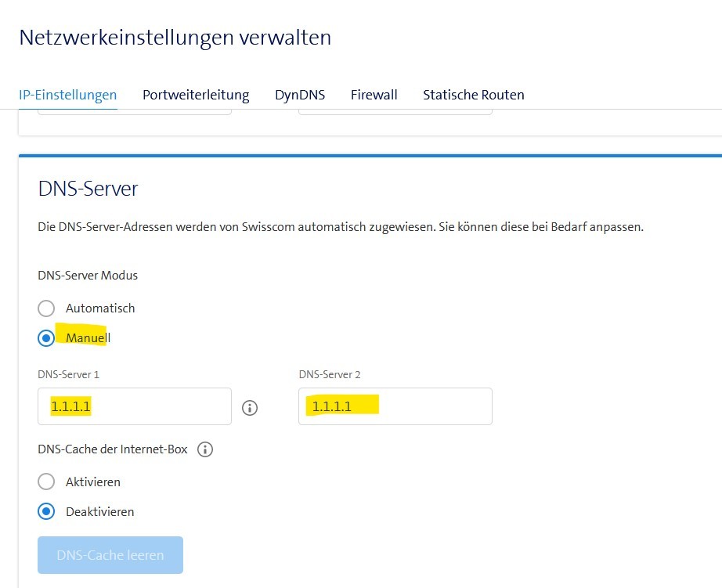Click the info icon next to DNS-Cache der Internet-Box
The image size is (722, 588).
pyautogui.click(x=205, y=449)
